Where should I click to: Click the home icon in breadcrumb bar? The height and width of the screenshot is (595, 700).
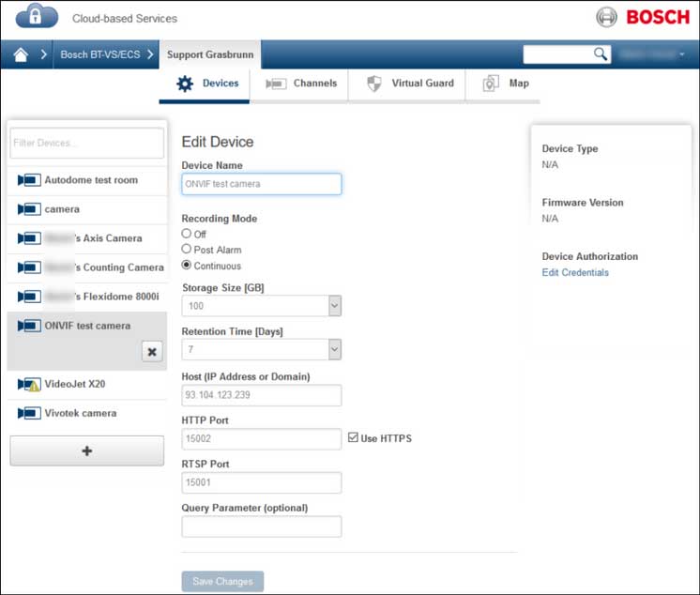tap(21, 54)
